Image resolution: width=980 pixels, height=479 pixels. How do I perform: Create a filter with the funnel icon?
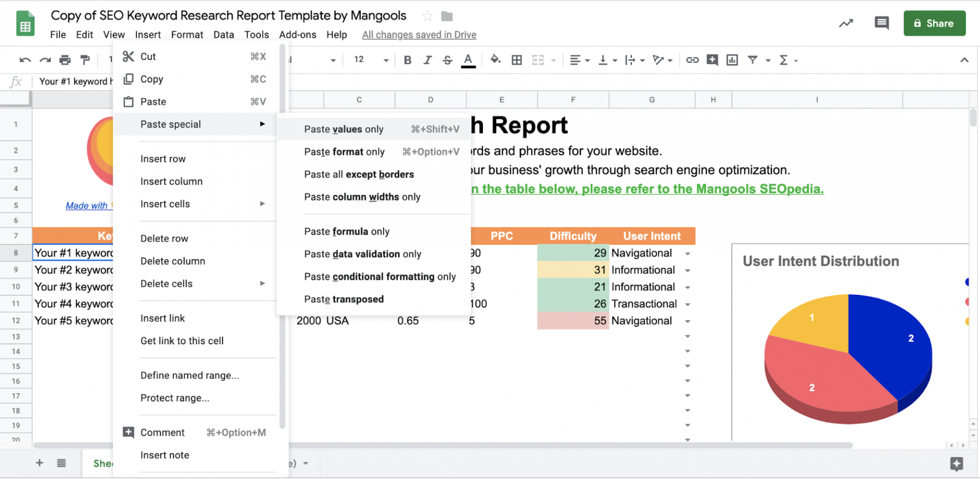click(753, 60)
